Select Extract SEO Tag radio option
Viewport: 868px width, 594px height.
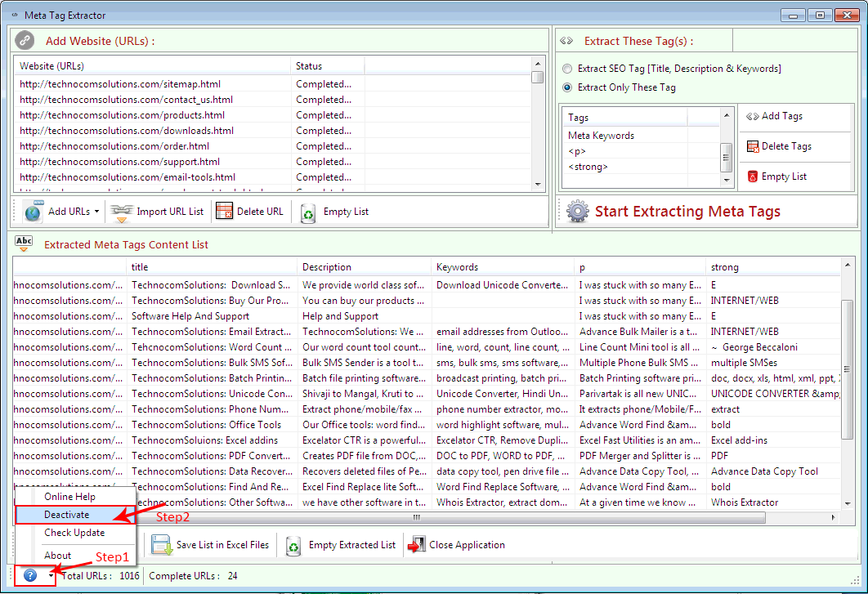pos(567,69)
